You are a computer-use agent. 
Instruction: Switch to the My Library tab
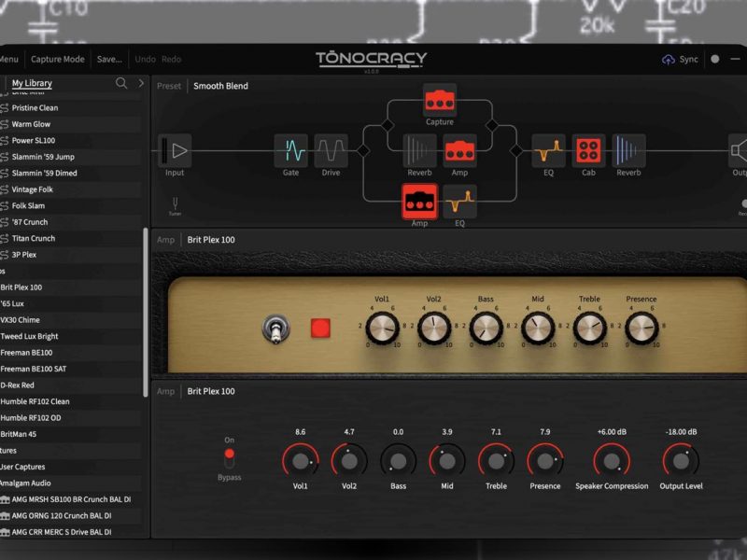(x=32, y=83)
